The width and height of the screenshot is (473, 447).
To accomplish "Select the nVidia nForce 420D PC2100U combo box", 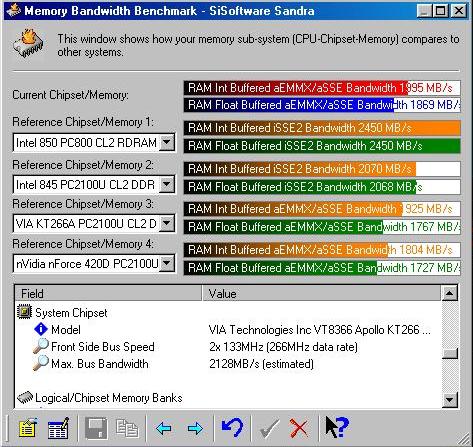I will tap(94, 264).
